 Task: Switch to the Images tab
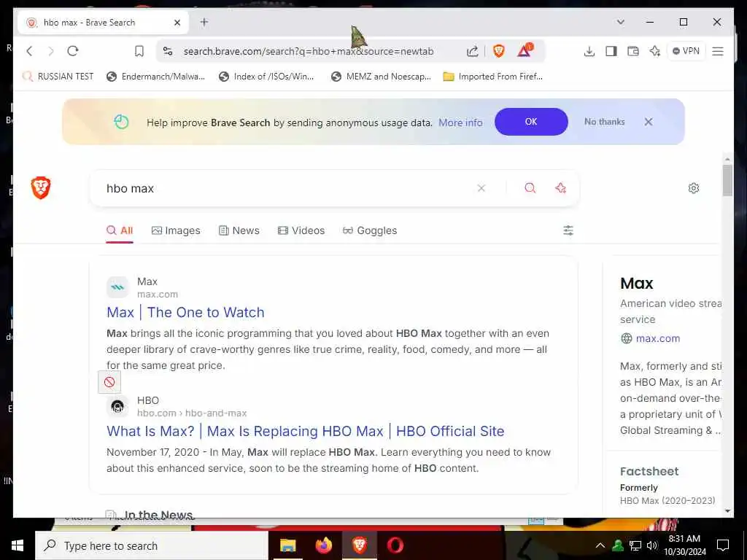click(176, 230)
